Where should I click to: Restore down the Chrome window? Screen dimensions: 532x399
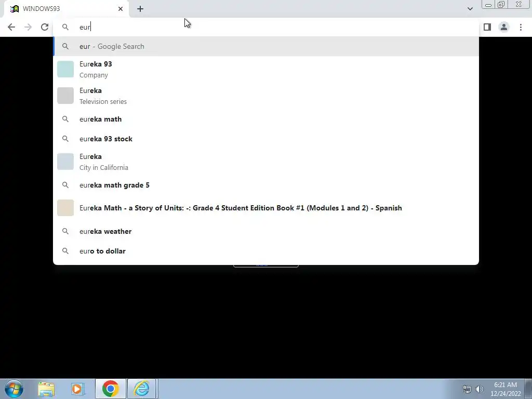[x=501, y=4]
